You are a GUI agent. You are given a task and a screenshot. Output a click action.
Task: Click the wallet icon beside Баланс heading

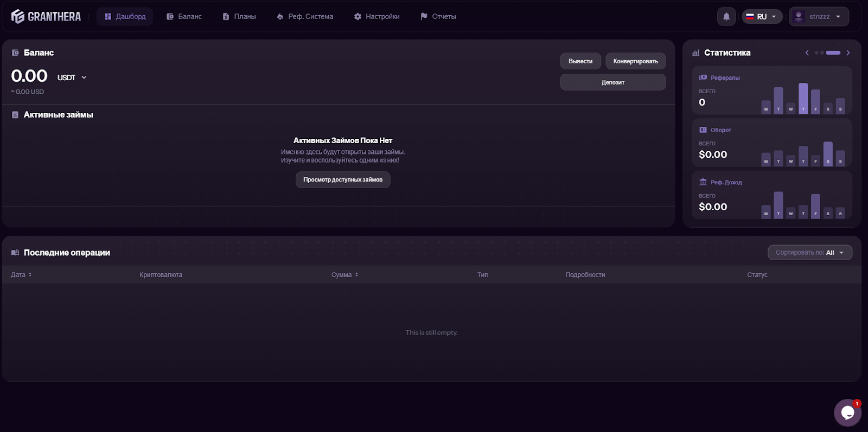[x=15, y=53]
